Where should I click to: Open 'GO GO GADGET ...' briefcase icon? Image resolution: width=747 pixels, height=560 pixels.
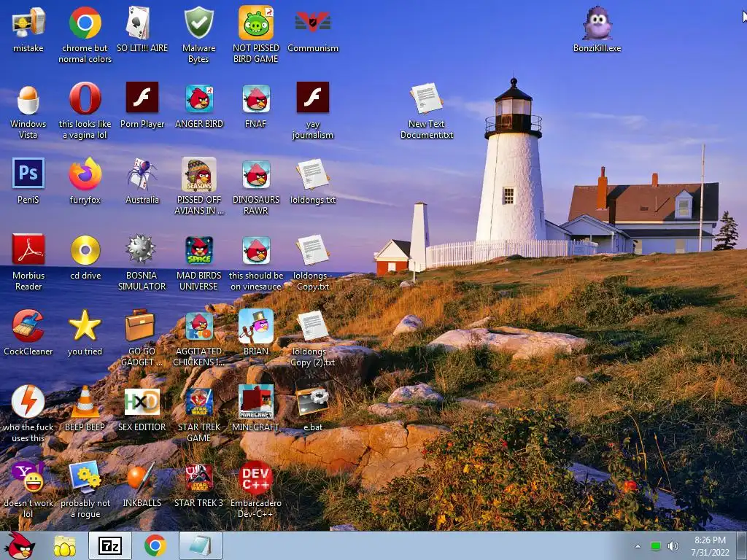click(x=140, y=325)
